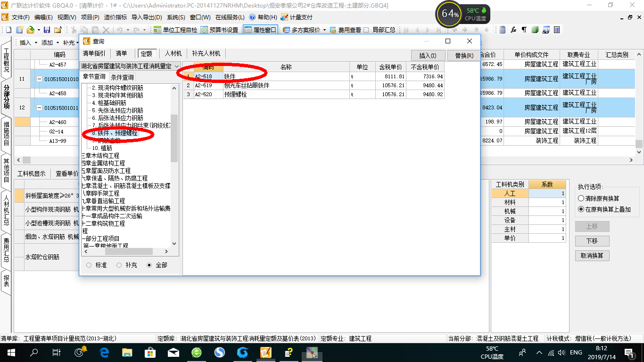Collapse row 12 item 010515001011
The height and width of the screenshot is (362, 644).
point(40,108)
